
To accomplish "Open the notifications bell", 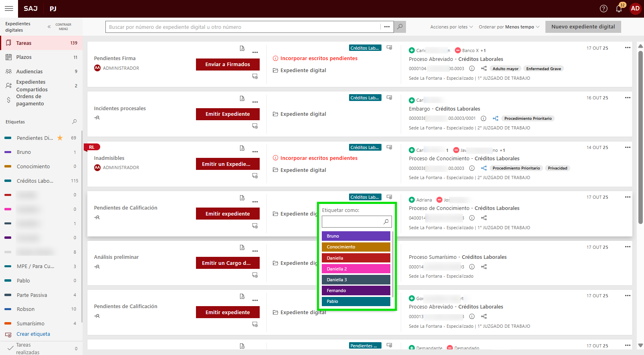I will [619, 9].
